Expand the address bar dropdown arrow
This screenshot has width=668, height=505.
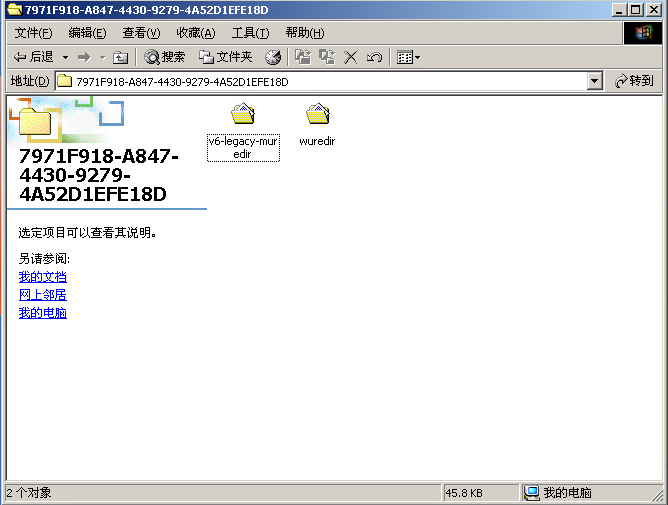(x=594, y=81)
